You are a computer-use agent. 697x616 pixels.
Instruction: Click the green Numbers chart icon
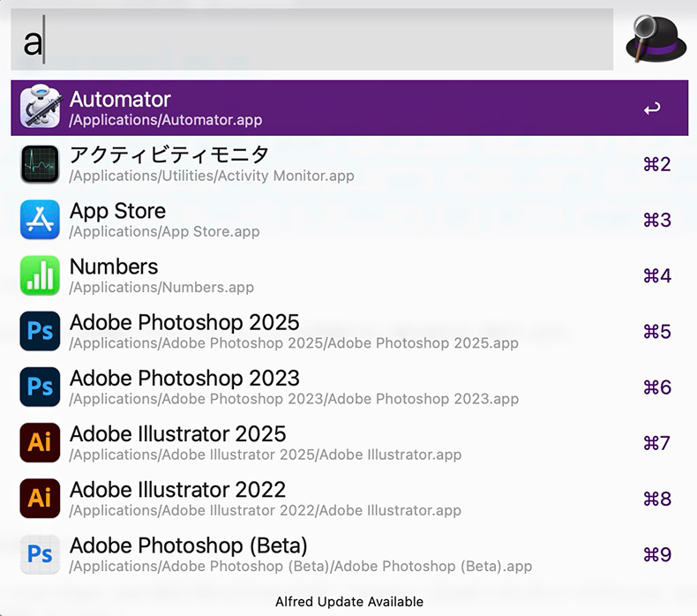(x=40, y=275)
